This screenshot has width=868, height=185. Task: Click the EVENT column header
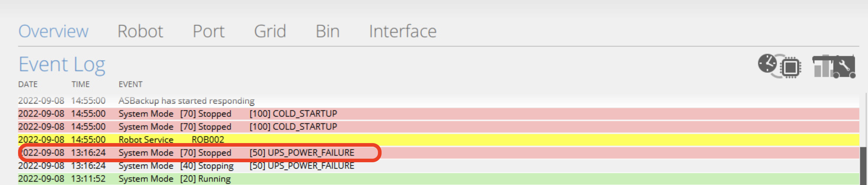(x=131, y=84)
